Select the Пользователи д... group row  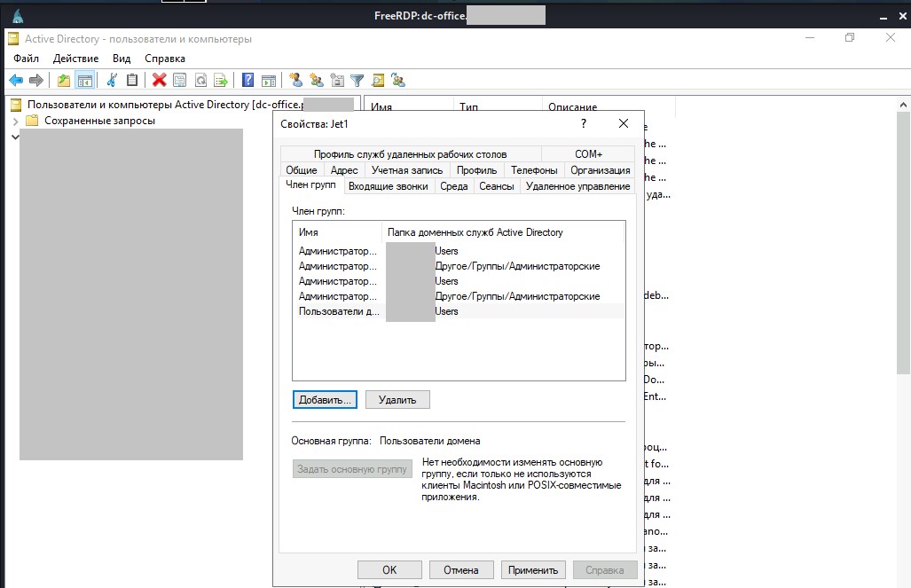pos(339,311)
